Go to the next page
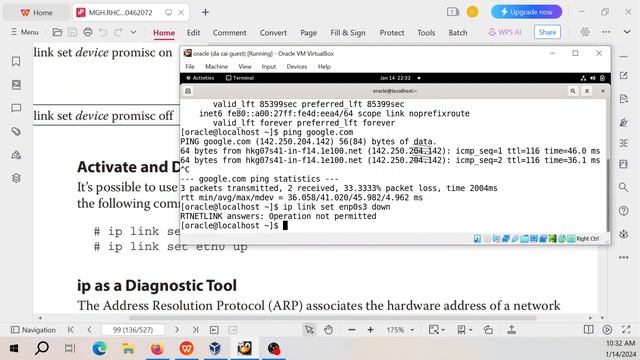The height and width of the screenshot is (360, 640). pyautogui.click(x=177, y=330)
